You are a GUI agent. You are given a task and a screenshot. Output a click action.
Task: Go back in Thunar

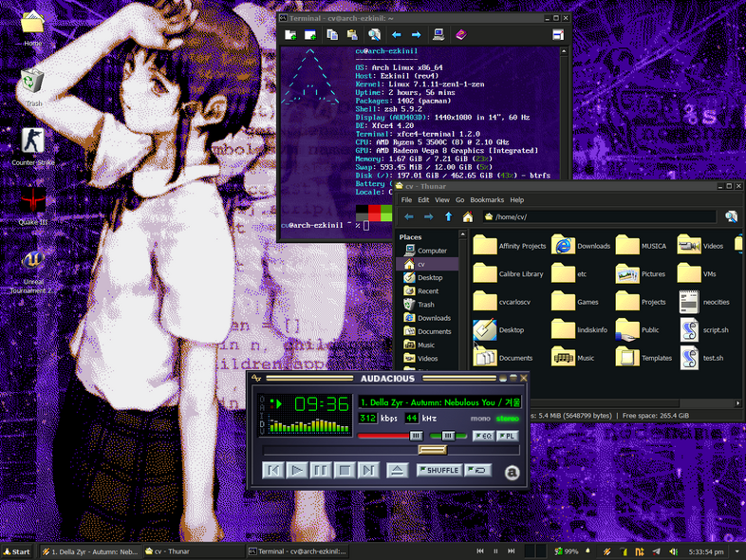pyautogui.click(x=409, y=217)
